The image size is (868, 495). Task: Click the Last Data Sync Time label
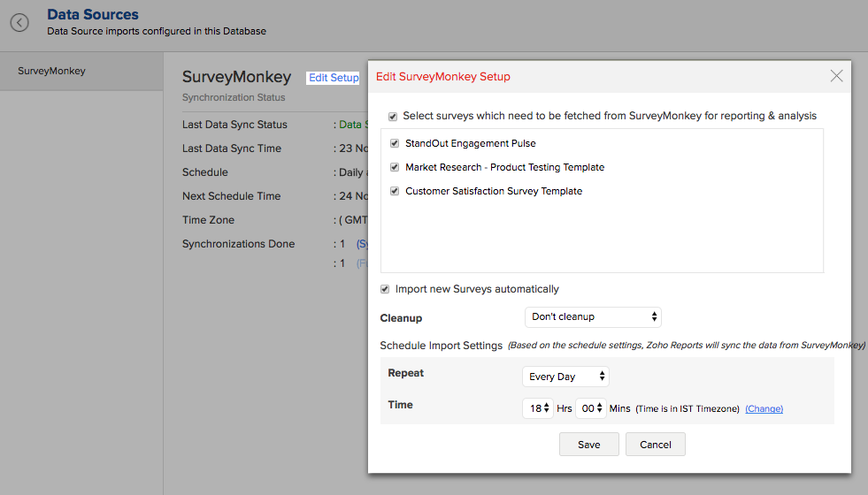pyautogui.click(x=232, y=148)
